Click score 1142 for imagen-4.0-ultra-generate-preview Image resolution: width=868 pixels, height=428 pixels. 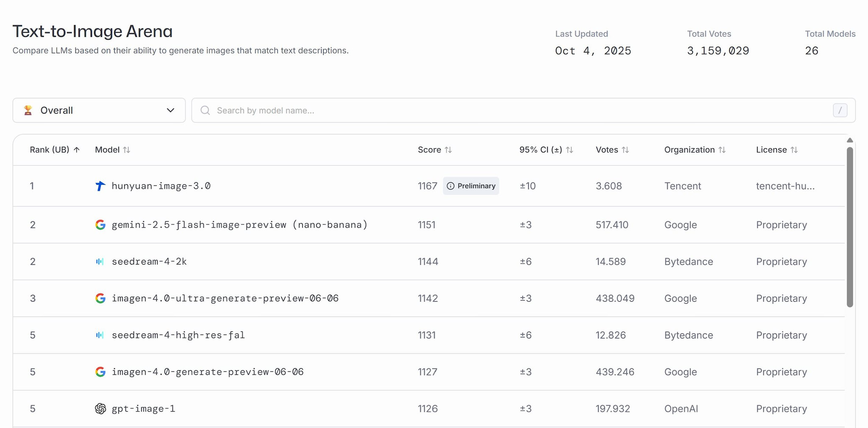point(428,298)
